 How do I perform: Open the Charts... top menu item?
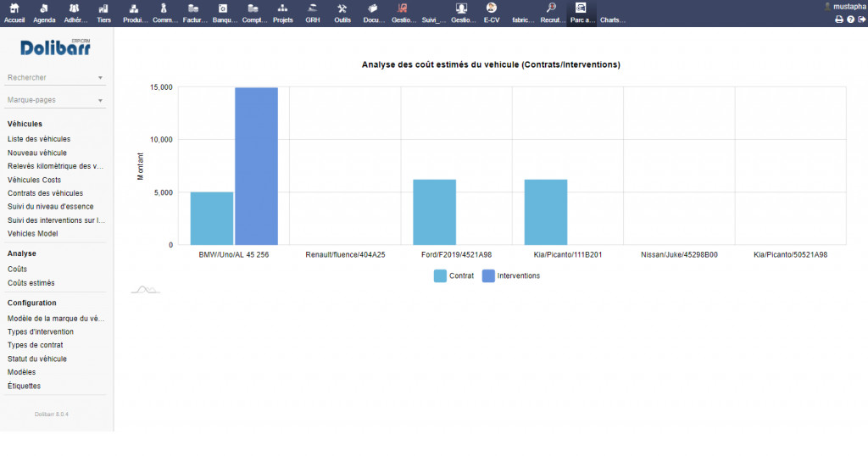tap(613, 20)
